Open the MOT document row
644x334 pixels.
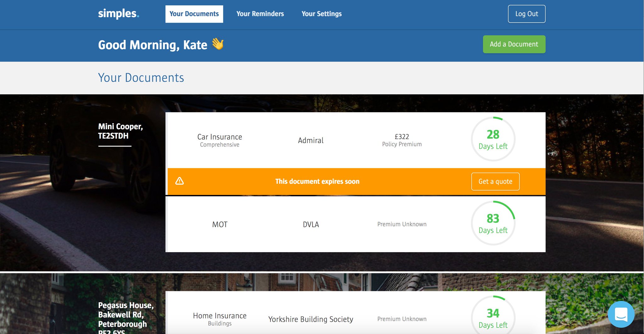pyautogui.click(x=355, y=224)
